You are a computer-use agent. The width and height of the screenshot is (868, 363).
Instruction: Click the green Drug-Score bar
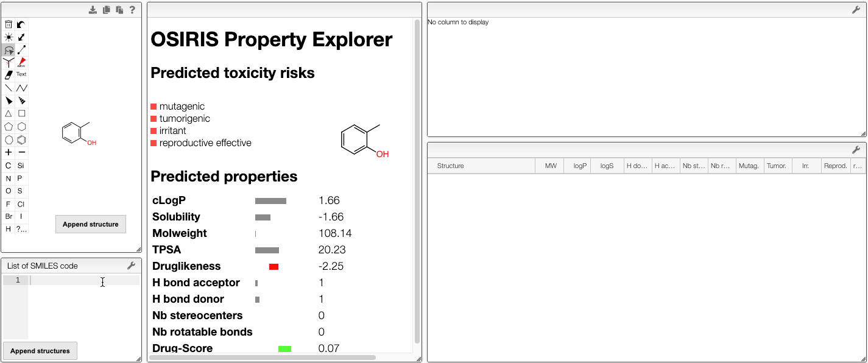pyautogui.click(x=284, y=349)
